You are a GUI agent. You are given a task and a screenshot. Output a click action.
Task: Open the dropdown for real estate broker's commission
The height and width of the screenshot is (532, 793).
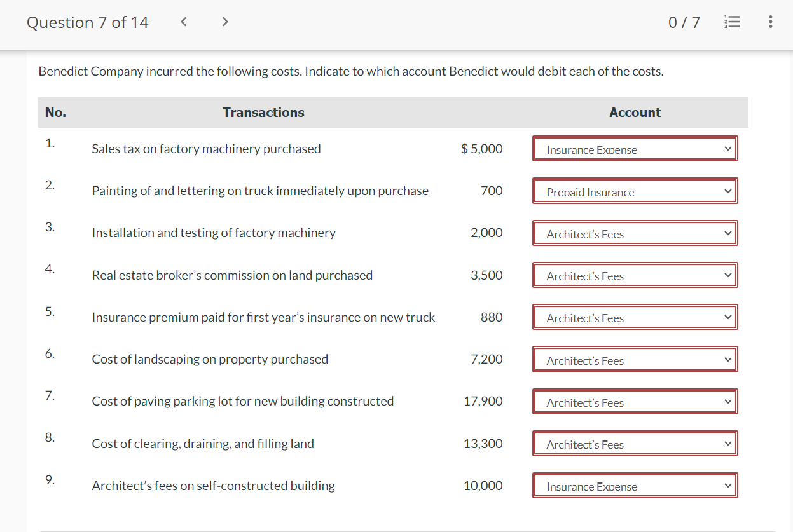pos(635,275)
